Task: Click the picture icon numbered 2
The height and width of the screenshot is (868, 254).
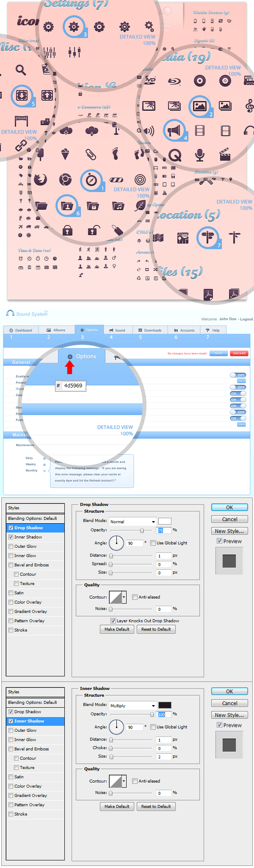Action: pos(199,106)
